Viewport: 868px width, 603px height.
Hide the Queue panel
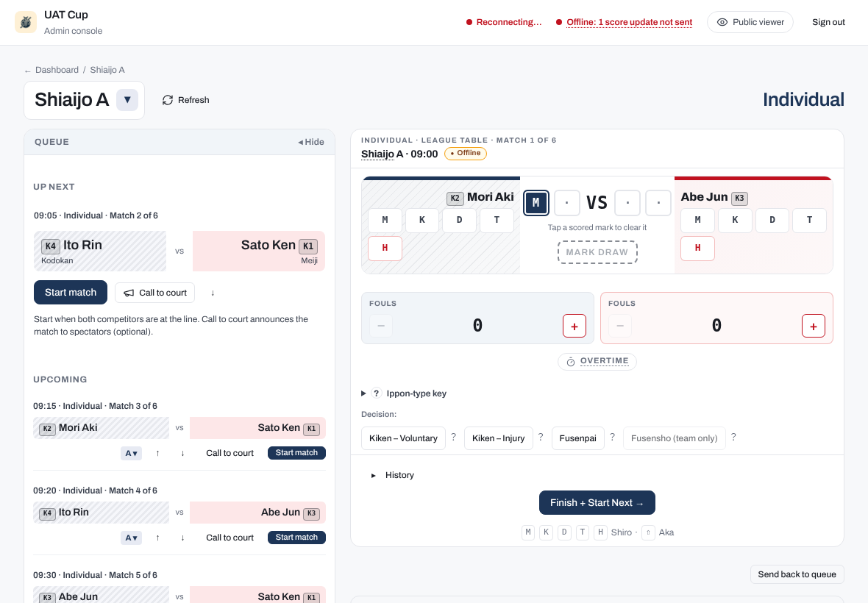[x=310, y=142]
